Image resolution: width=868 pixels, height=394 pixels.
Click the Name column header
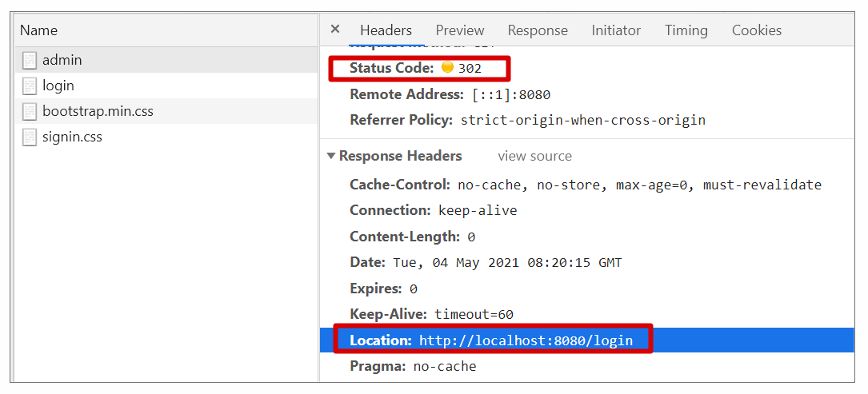coord(38,30)
